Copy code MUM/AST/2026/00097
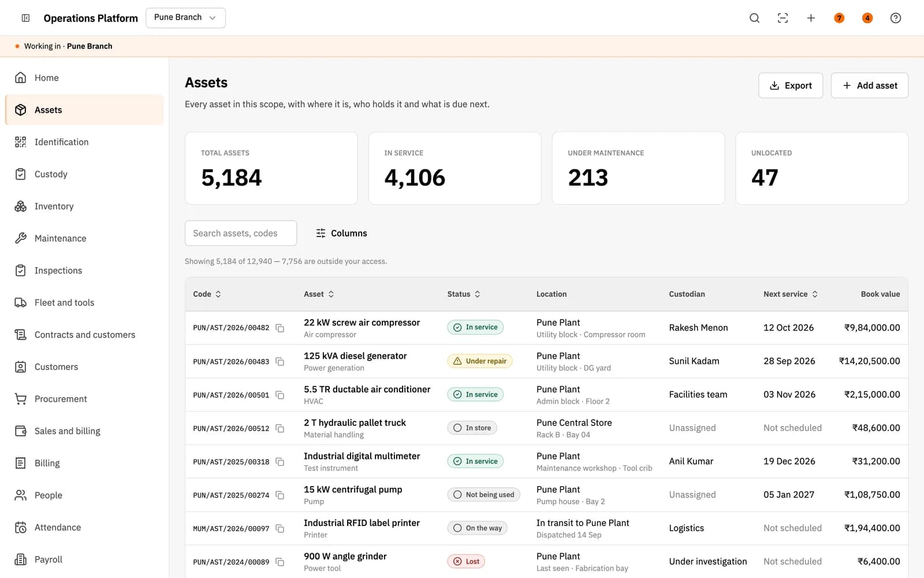 280,528
